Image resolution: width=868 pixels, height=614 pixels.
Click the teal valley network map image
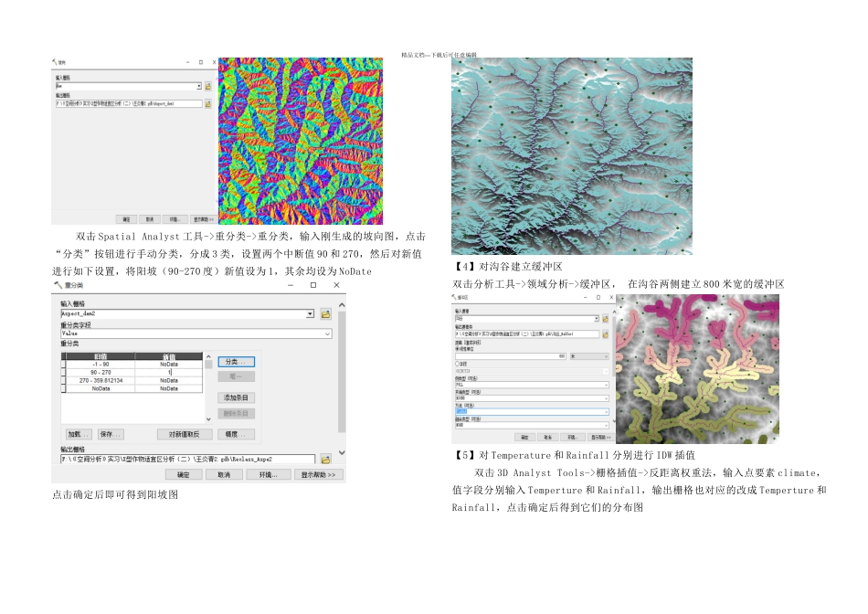[x=572, y=156]
